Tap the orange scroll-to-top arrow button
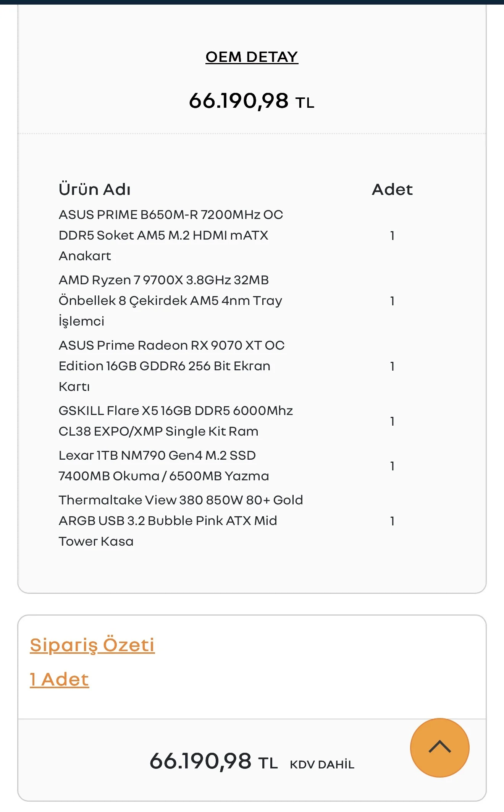Image resolution: width=504 pixels, height=812 pixels. click(x=439, y=747)
